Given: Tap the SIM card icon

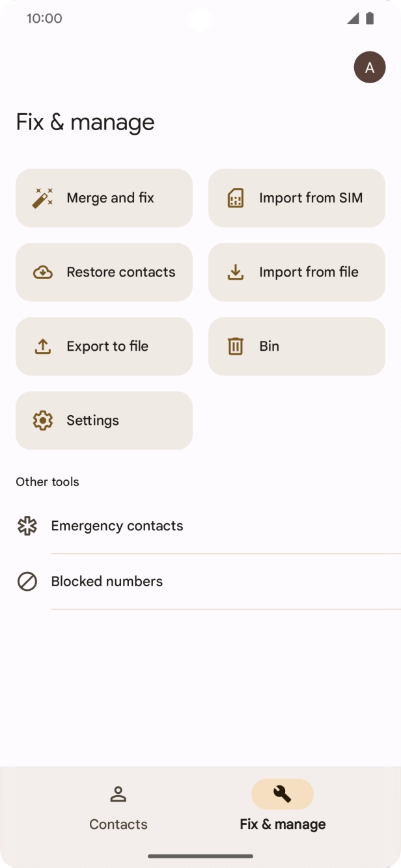Looking at the screenshot, I should 236,198.
